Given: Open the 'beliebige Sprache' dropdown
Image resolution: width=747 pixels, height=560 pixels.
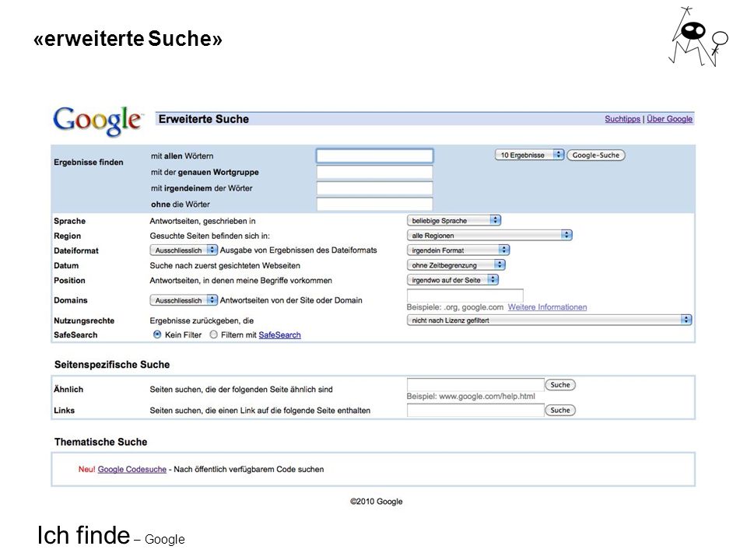Looking at the screenshot, I should tap(454, 220).
